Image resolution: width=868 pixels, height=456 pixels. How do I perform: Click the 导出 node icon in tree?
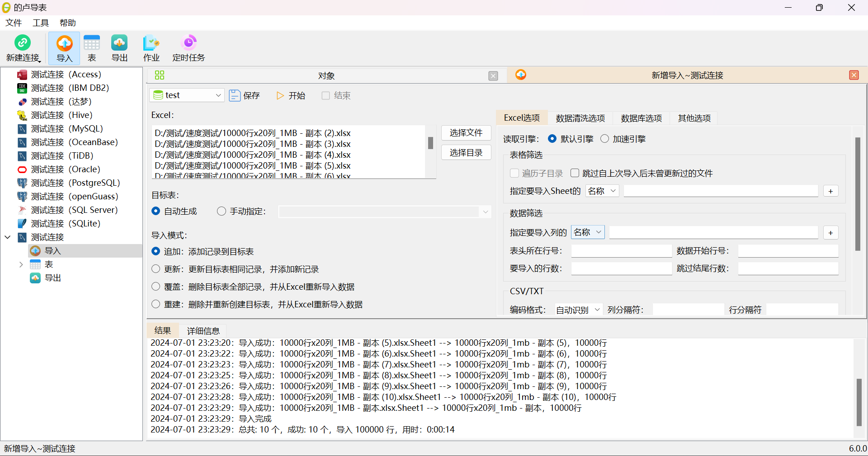click(35, 278)
